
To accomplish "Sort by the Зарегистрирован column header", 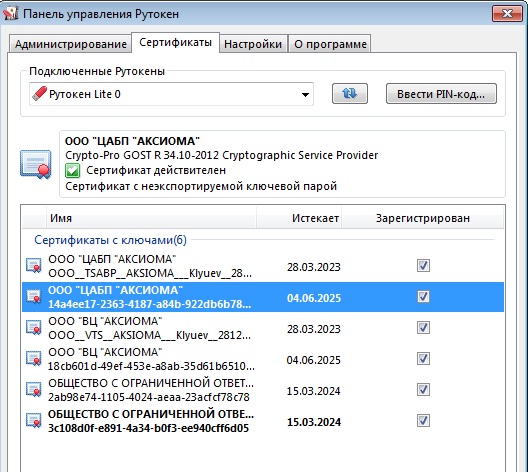I will (423, 218).
